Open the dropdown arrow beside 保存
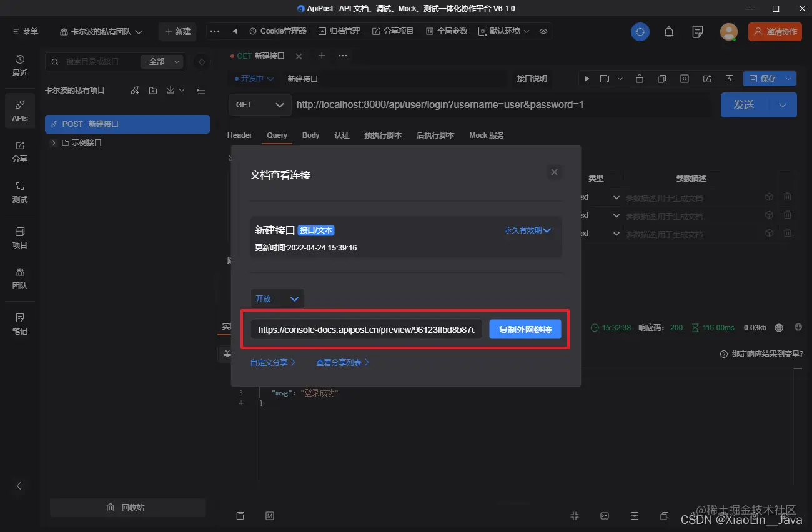The image size is (812, 532). [x=789, y=79]
